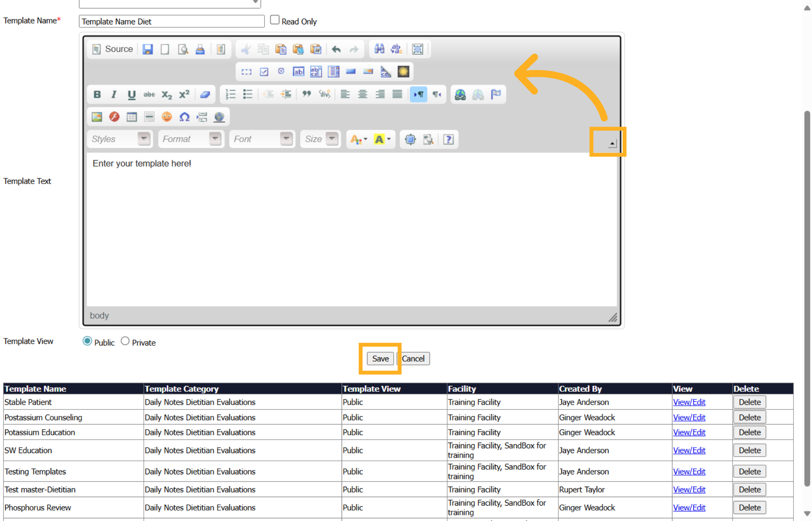812x521 pixels.
Task: Click the Template Name input field
Action: 172,21
